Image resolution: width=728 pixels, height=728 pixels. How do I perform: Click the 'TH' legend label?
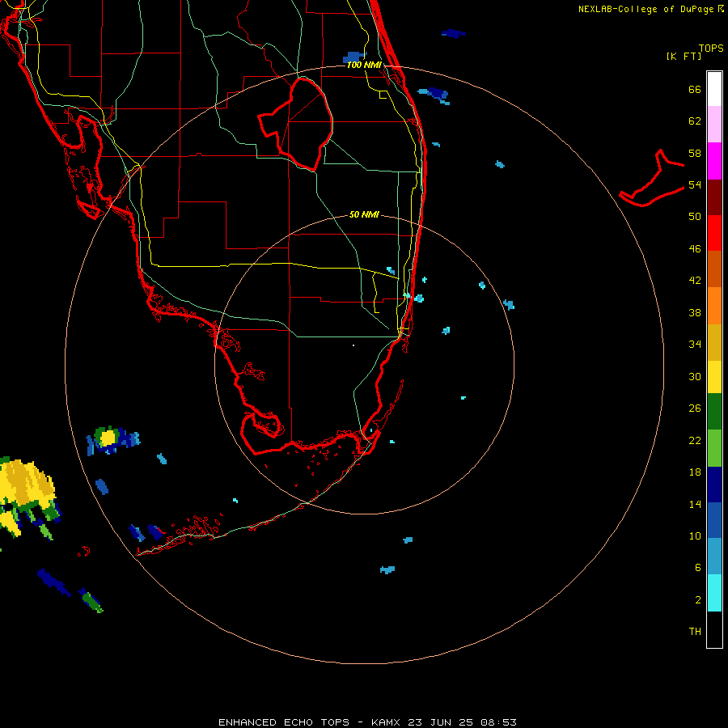pos(695,632)
